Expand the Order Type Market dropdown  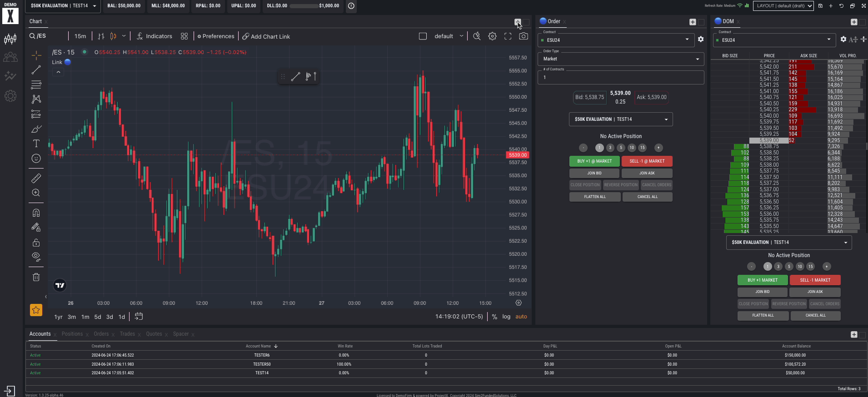pyautogui.click(x=620, y=59)
